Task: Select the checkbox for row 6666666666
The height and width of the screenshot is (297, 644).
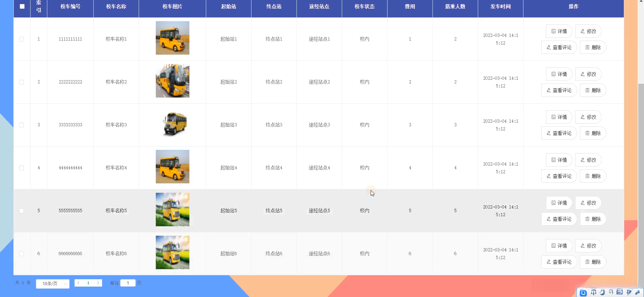Action: [21, 254]
